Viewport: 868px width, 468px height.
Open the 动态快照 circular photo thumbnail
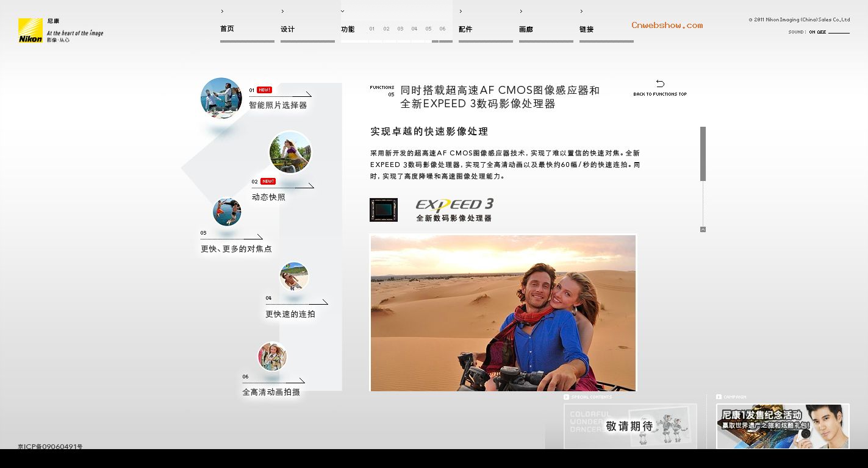(x=290, y=152)
